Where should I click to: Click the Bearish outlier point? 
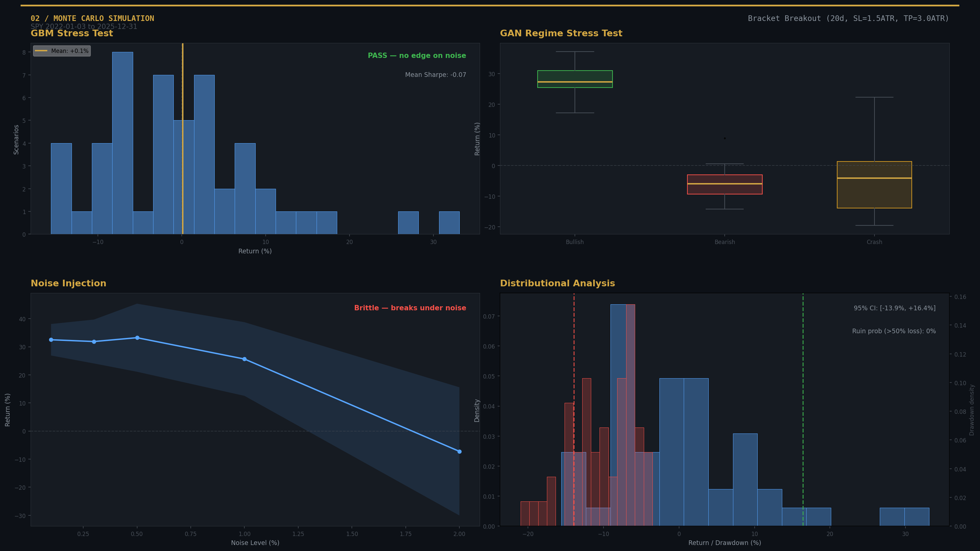(724, 138)
